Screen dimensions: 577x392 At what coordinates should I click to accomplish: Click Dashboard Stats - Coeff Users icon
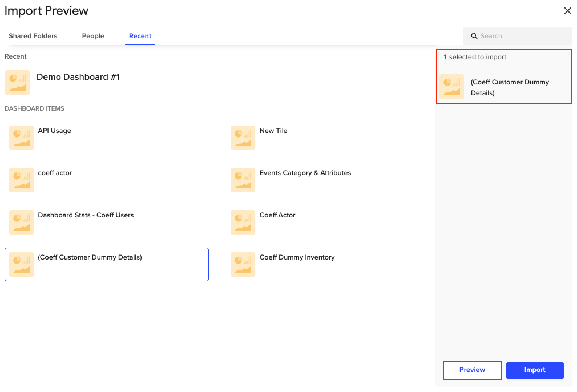pos(21,223)
